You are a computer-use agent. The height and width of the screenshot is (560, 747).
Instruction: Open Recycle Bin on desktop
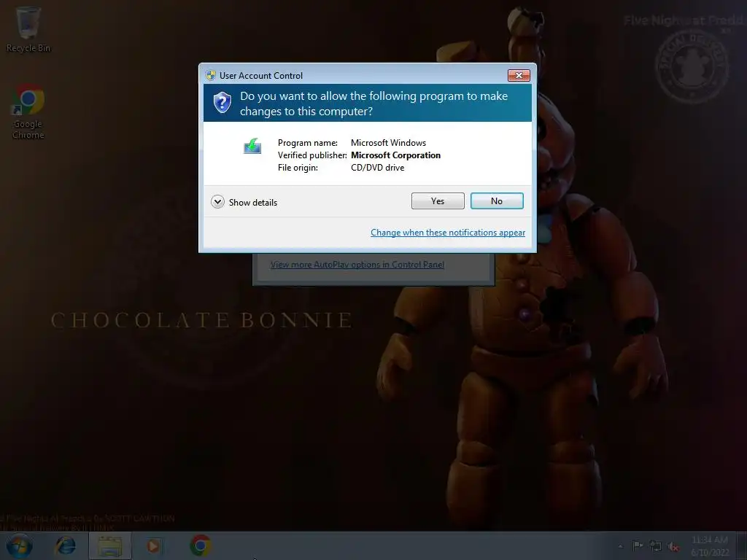[28, 29]
